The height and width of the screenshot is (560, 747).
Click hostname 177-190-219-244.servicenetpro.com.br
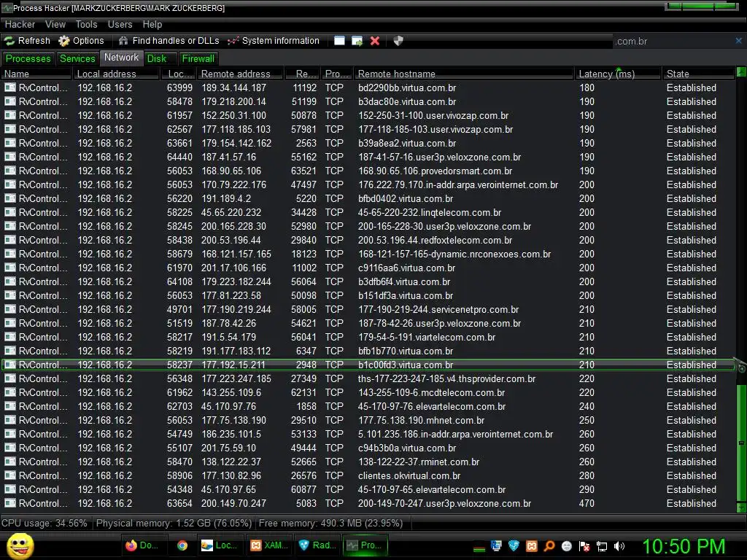pos(438,309)
